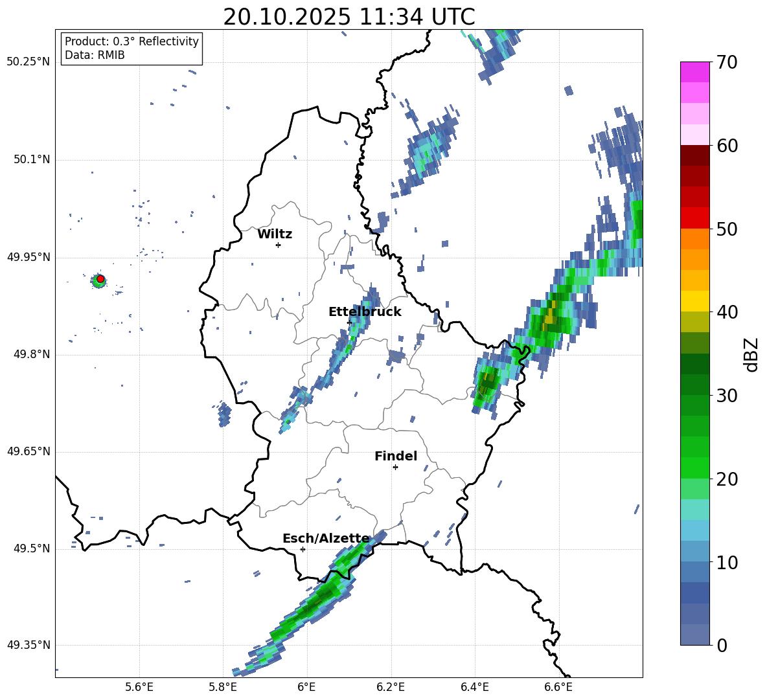Click the 49.8°N latitude label
767x700 pixels.
tap(31, 354)
